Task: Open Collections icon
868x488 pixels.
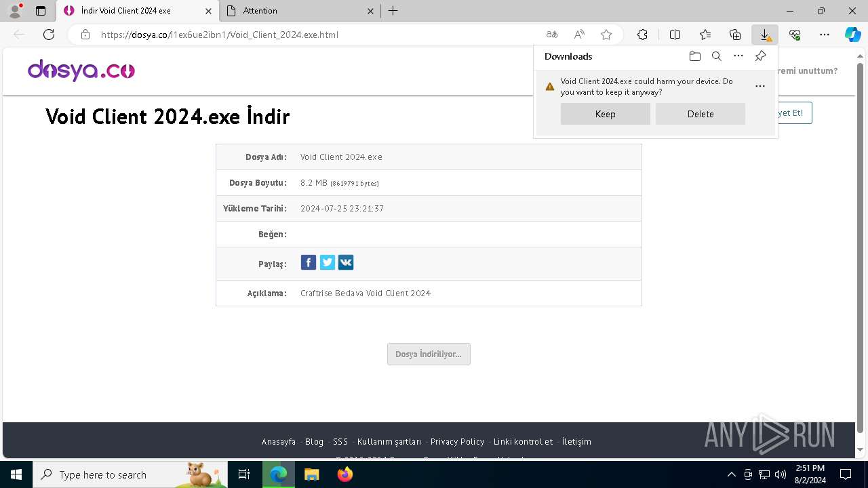Action: (x=735, y=35)
